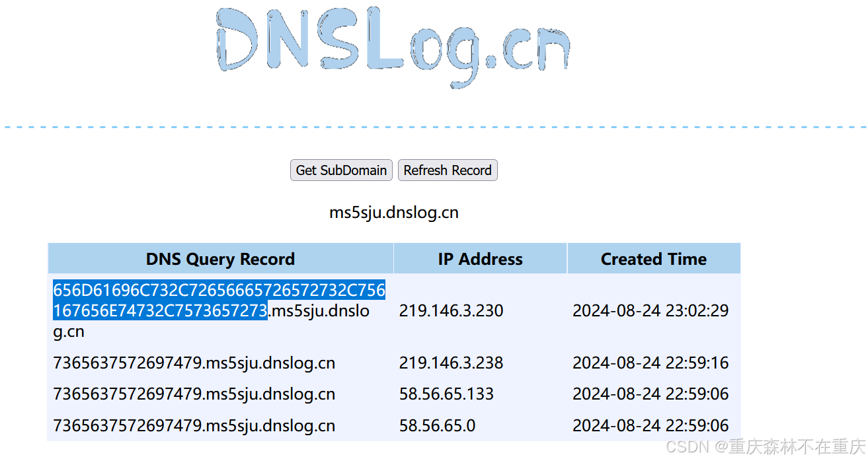This screenshot has width=868, height=461.
Task: Click the Refresh Record button
Action: [x=448, y=170]
